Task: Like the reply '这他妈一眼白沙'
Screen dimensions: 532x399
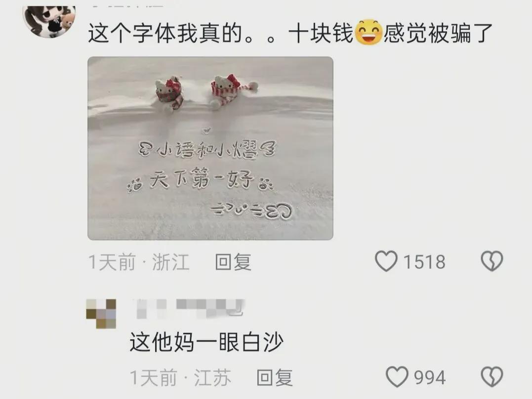Action: [x=397, y=377]
